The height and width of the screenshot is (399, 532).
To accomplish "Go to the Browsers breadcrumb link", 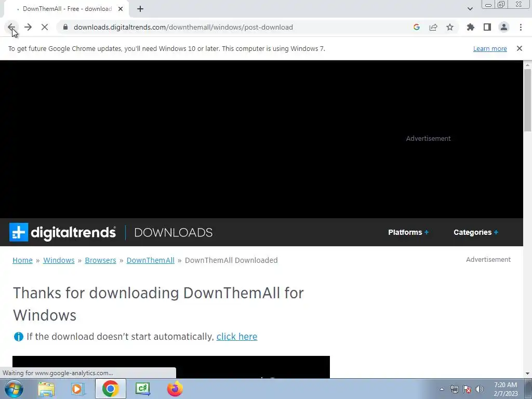I will point(100,260).
